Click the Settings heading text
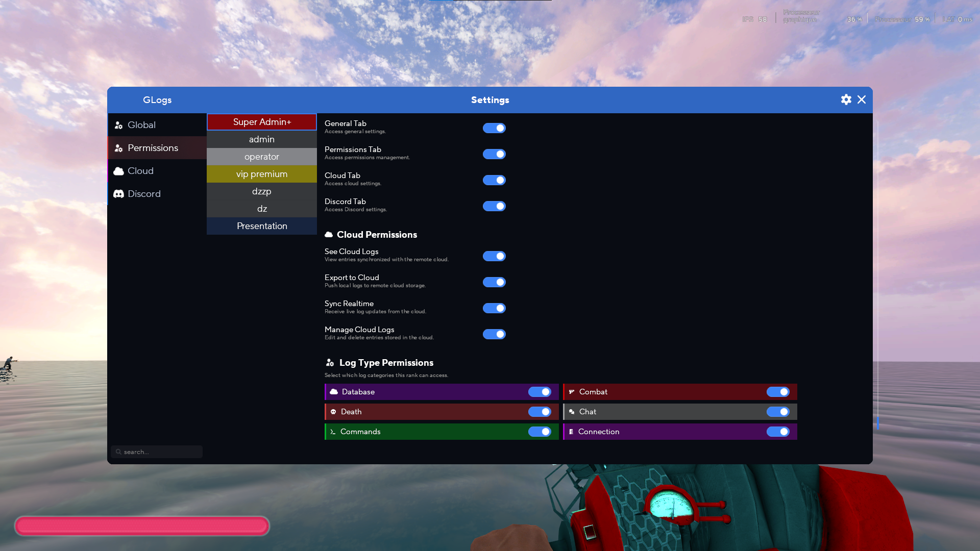The image size is (980, 551). click(x=490, y=100)
